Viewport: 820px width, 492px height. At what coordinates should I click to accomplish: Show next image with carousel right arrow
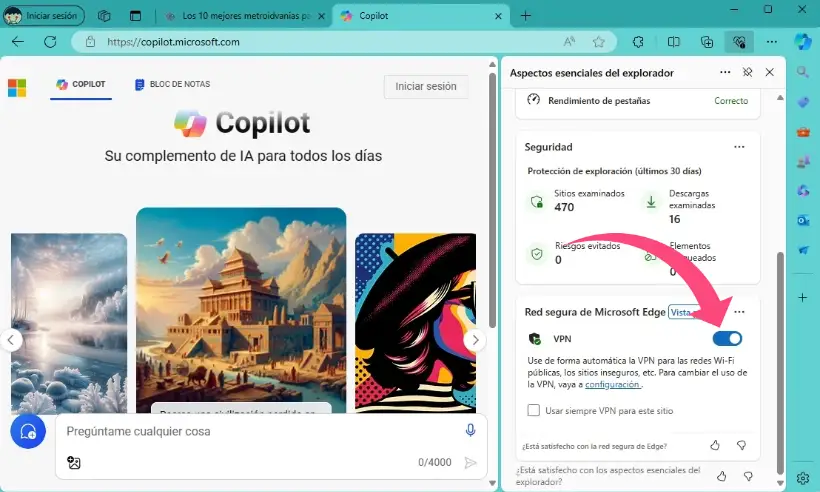475,340
